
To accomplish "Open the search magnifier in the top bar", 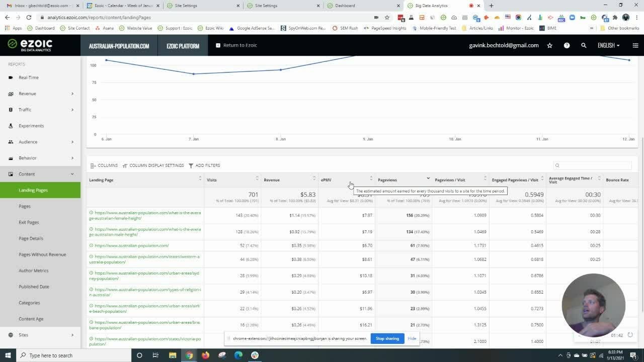I will click(584, 45).
